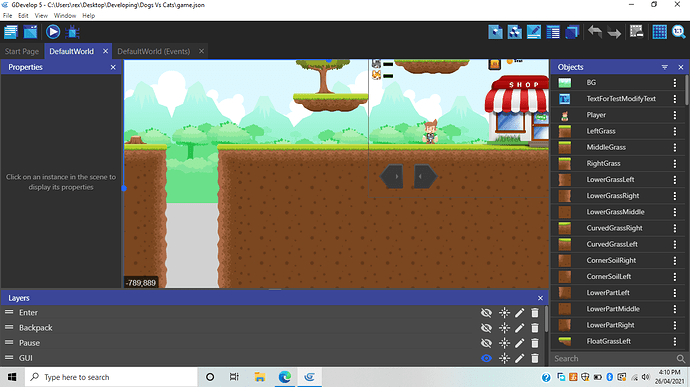
Task: Click the delete selected instances icon
Action: 637,32
